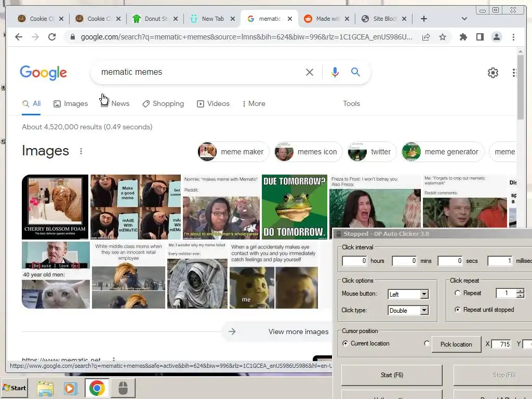Viewport: 532px width, 399px height.
Task: Close the Donut St tab
Action: [176, 19]
